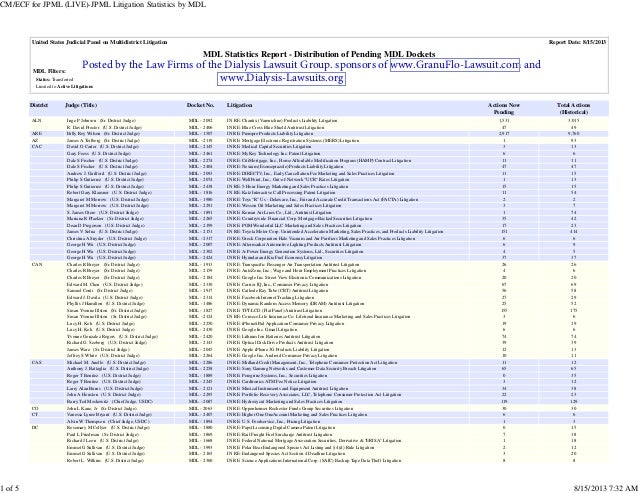The width and height of the screenshot is (638, 493).
Task: Click the POM Wonderful LLC litigation row
Action: [x=319, y=225]
